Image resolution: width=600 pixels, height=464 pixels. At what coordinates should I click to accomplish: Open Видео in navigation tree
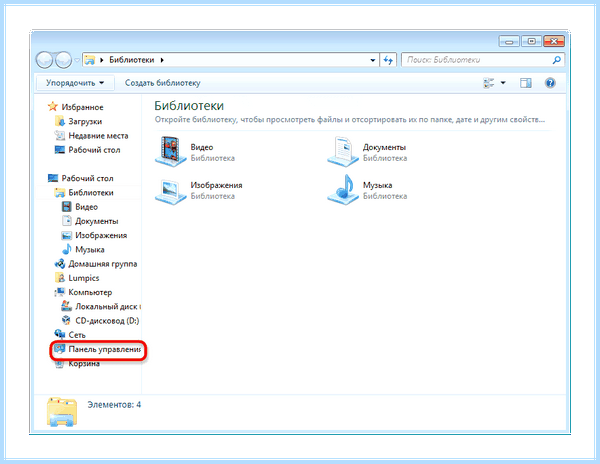86,207
